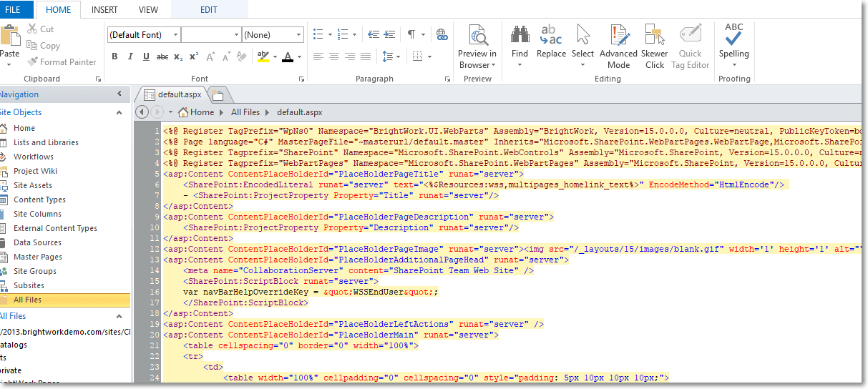This screenshot has width=868, height=389.
Task: Switch to the EDIT ribbon tab
Action: click(208, 10)
